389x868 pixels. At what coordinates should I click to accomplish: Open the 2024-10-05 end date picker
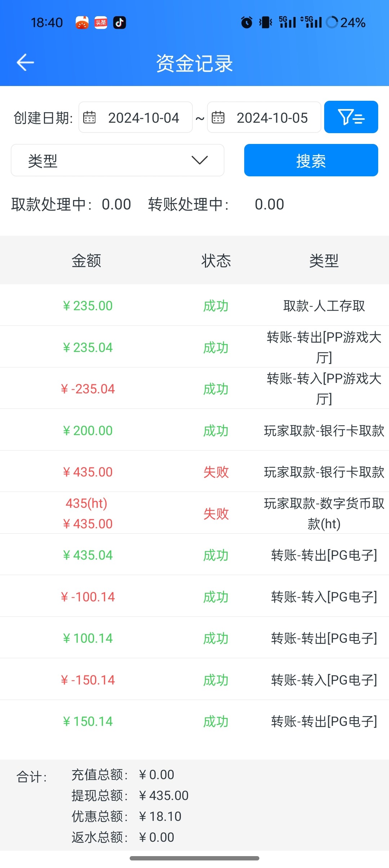click(x=272, y=118)
